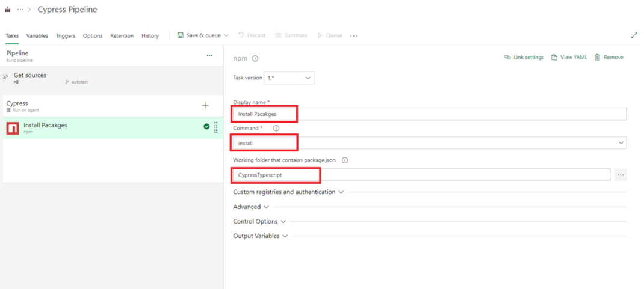Image resolution: width=644 pixels, height=289 pixels.
Task: Click the Discard button
Action: pos(252,35)
